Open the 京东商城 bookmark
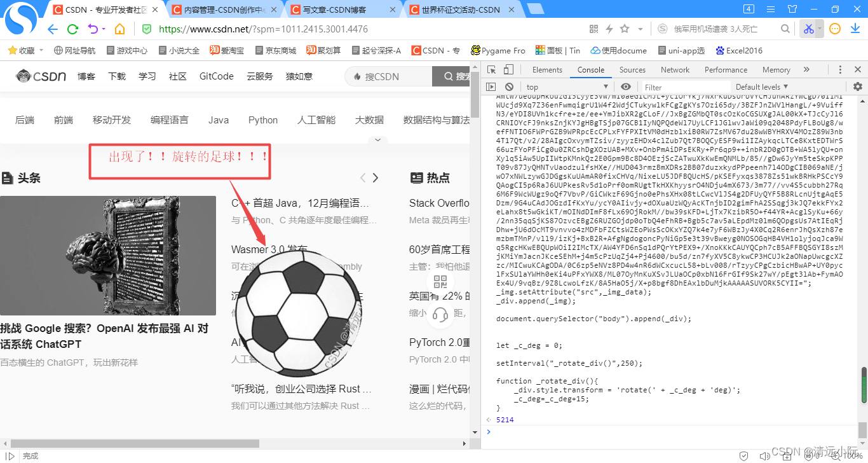Screen dimensions: 868x463 pyautogui.click(x=275, y=51)
